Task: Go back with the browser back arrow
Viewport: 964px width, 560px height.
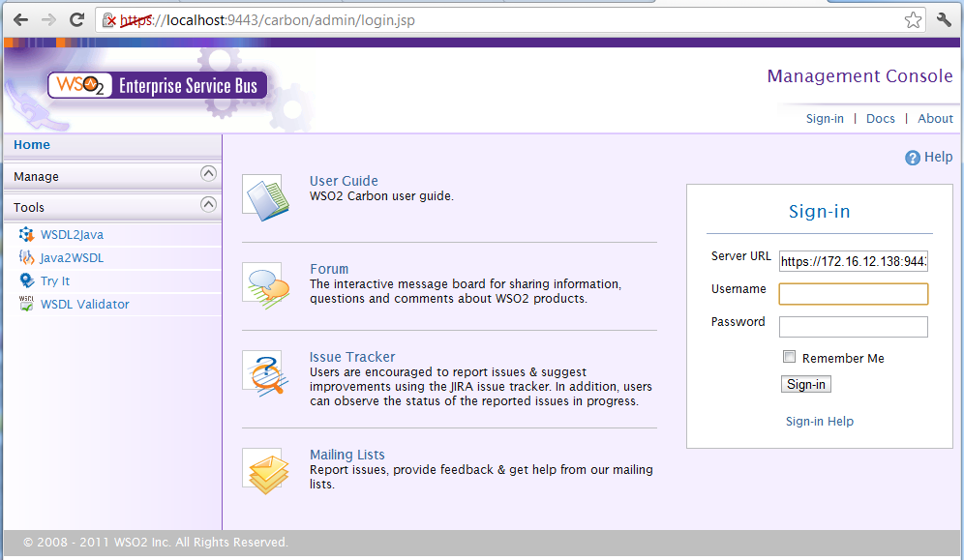Action: 21,20
